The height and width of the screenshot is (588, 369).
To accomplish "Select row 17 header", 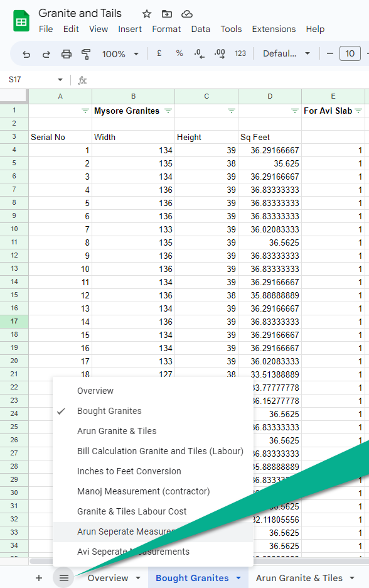I will coord(14,322).
